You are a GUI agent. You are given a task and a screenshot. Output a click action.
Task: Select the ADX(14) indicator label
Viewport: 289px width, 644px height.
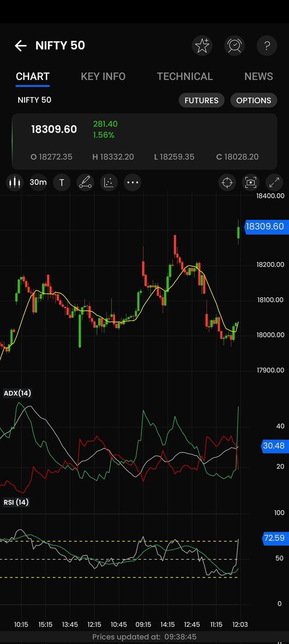click(17, 393)
